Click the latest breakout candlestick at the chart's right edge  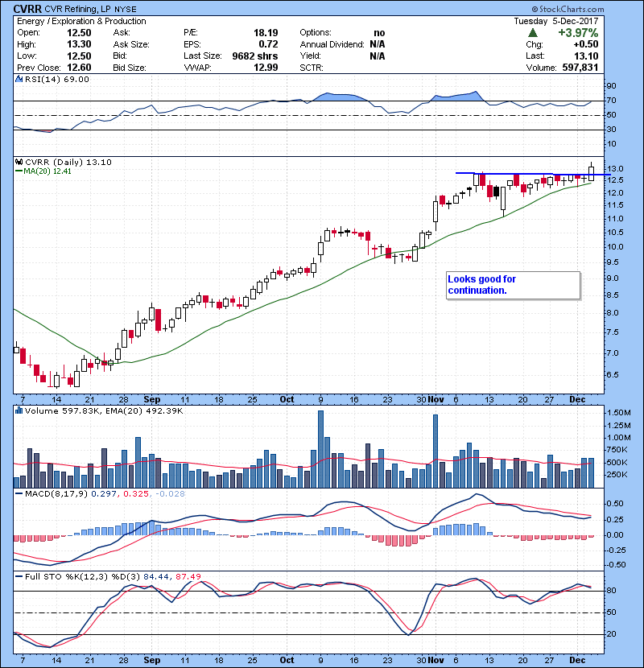pyautogui.click(x=591, y=173)
